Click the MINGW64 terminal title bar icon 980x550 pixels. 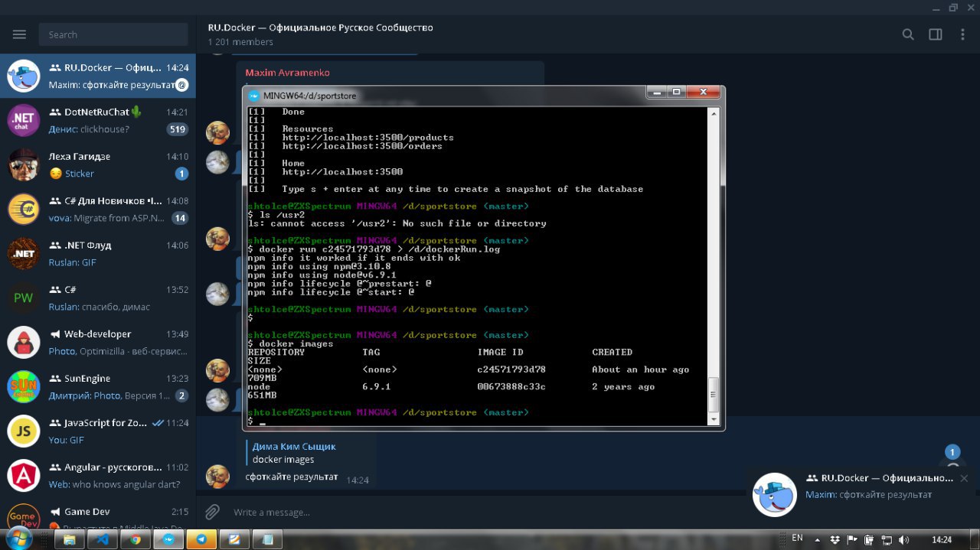[x=253, y=96]
